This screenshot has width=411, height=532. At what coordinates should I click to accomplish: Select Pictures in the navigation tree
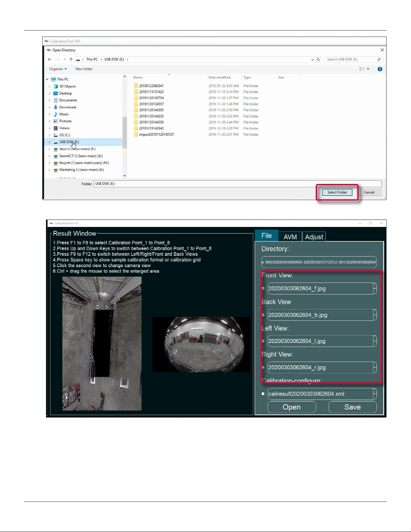point(65,121)
